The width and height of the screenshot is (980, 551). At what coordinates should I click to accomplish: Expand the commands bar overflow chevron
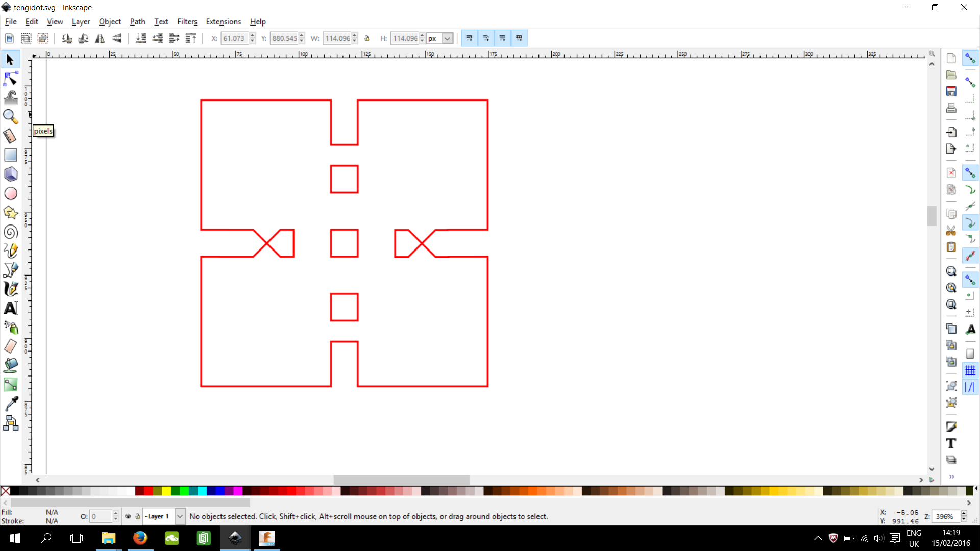click(x=951, y=477)
